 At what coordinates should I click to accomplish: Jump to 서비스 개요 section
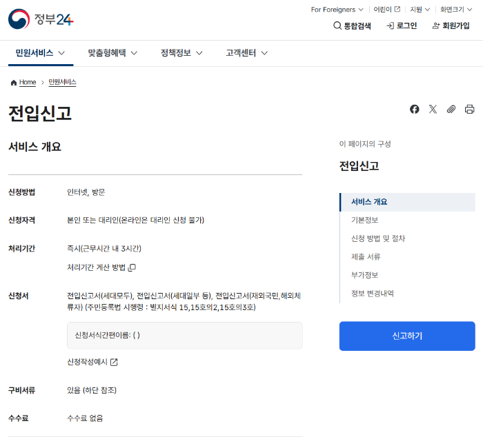pos(407,202)
